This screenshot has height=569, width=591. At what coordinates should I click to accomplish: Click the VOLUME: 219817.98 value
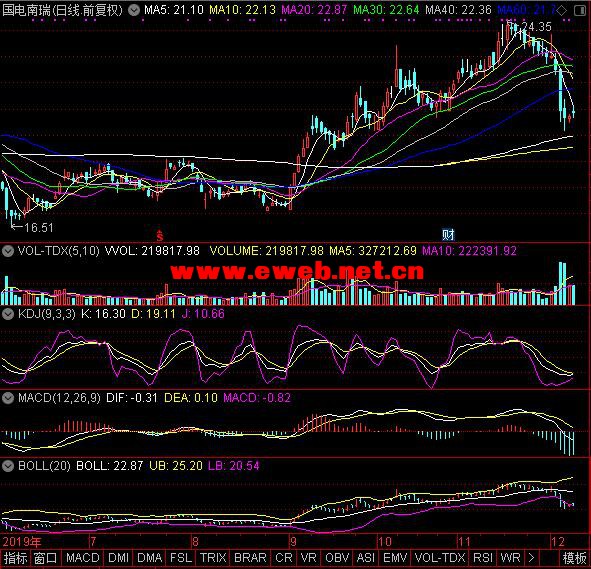click(x=266, y=251)
